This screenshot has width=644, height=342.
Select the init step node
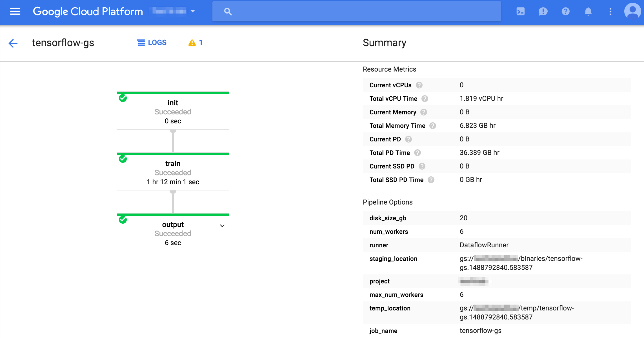pos(173,111)
